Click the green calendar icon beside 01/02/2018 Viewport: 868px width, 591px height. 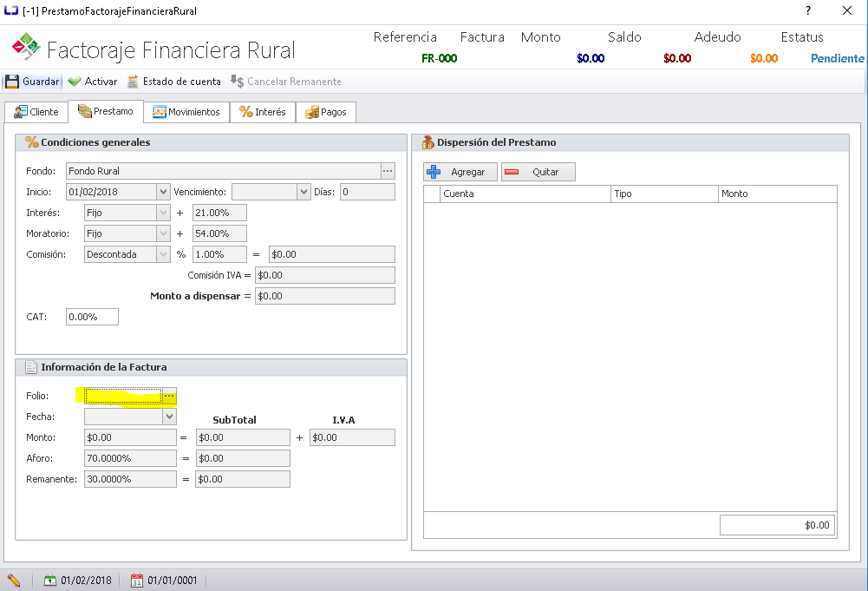pyautogui.click(x=50, y=581)
